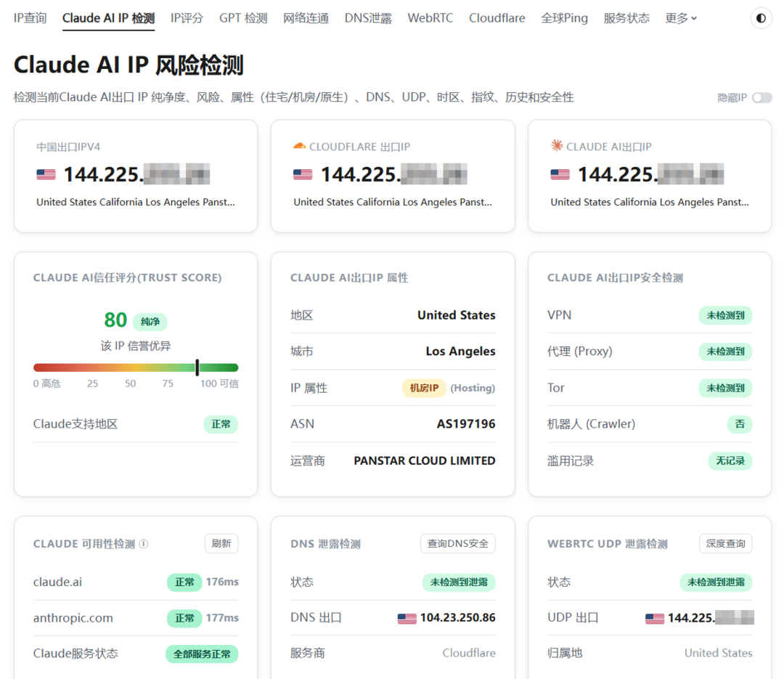Click the 正常 badge for Claude支持地区
Screen dimensions: 784x679
221,424
